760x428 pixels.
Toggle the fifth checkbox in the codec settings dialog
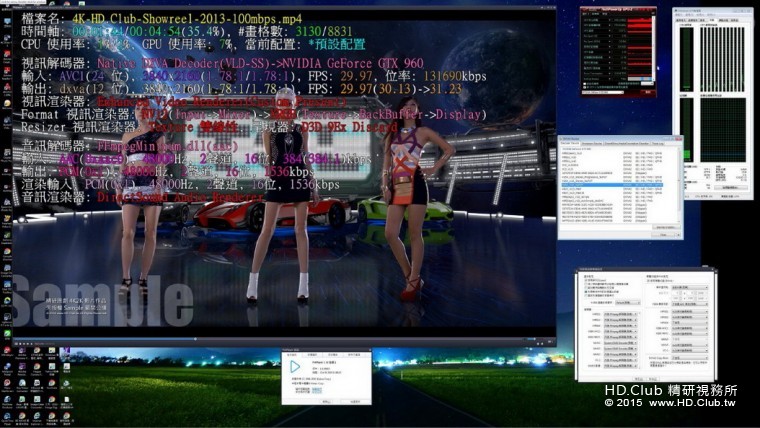[x=586, y=295]
